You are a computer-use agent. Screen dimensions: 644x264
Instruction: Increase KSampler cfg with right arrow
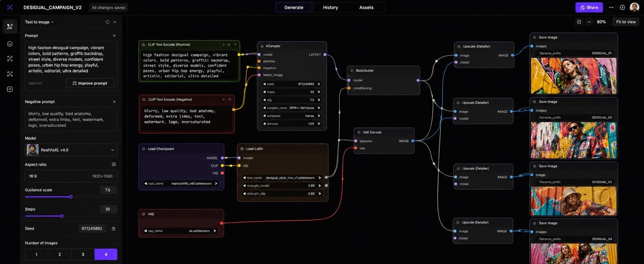point(319,100)
